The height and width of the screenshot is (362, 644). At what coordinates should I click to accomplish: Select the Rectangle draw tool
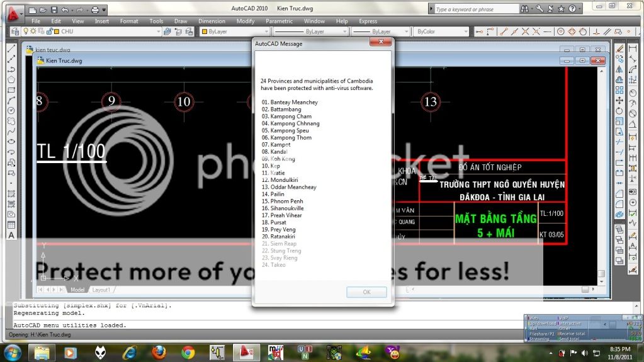point(11,90)
